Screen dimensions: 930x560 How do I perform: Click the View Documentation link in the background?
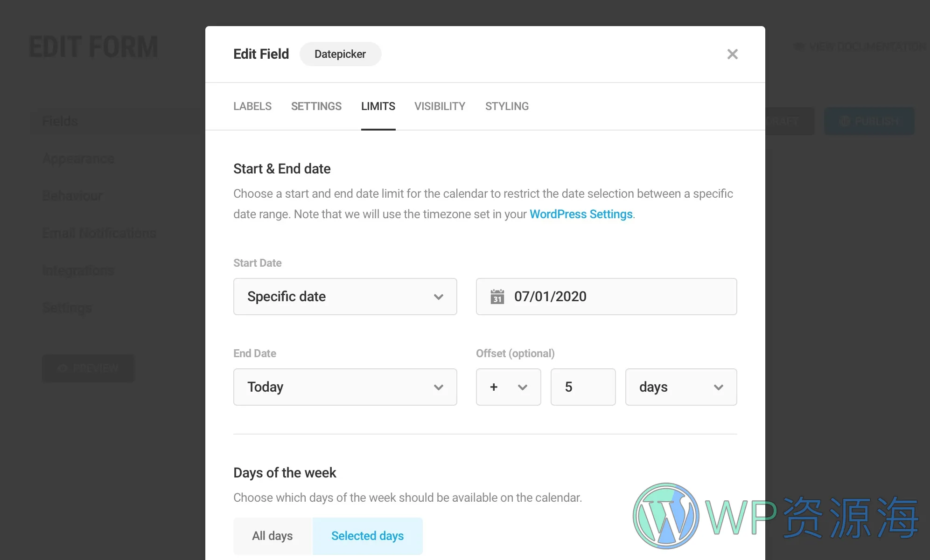point(861,47)
